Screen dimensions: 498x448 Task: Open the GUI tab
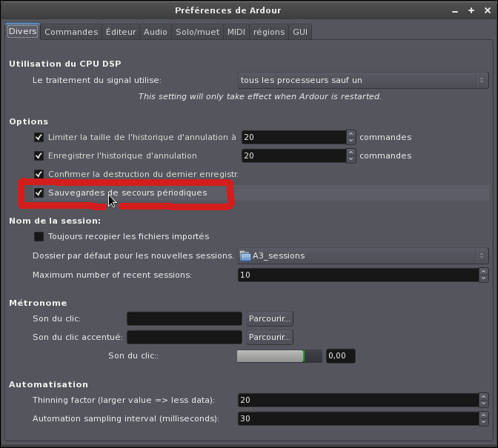point(300,32)
